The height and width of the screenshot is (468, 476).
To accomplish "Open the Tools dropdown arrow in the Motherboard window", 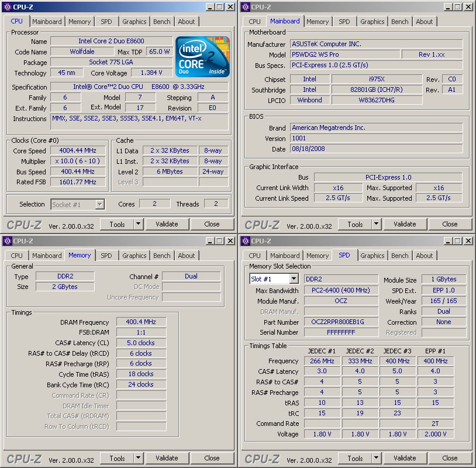I will coord(377,224).
